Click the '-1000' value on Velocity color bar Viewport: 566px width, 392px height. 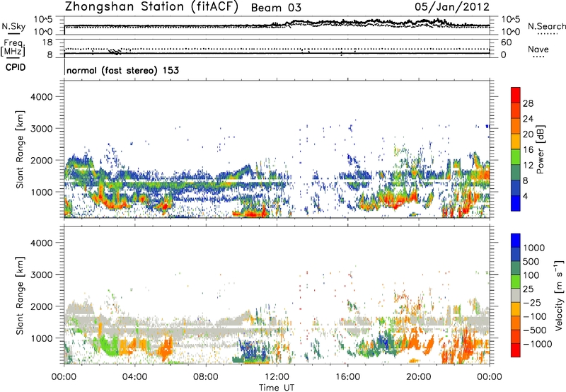[537, 344]
